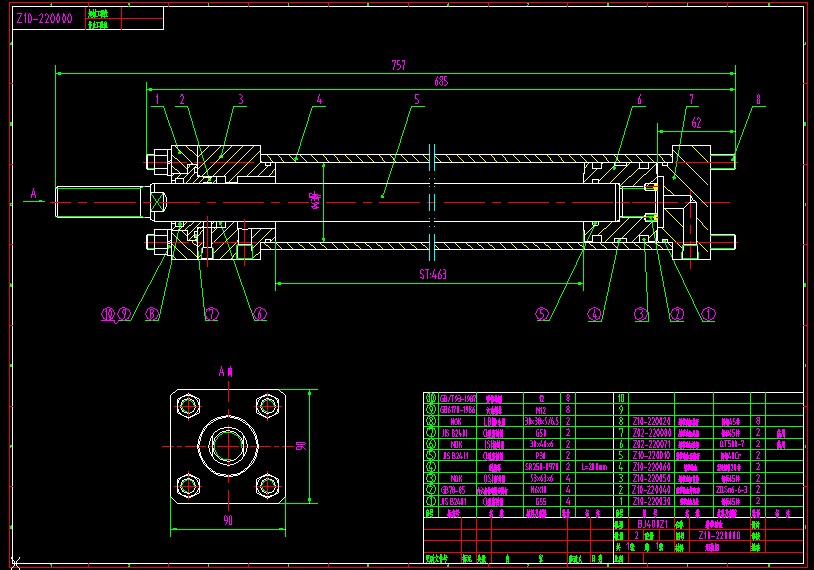Screen dimensions: 814x570
Task: Select the Z02-220071 part number cell
Action: (x=652, y=444)
